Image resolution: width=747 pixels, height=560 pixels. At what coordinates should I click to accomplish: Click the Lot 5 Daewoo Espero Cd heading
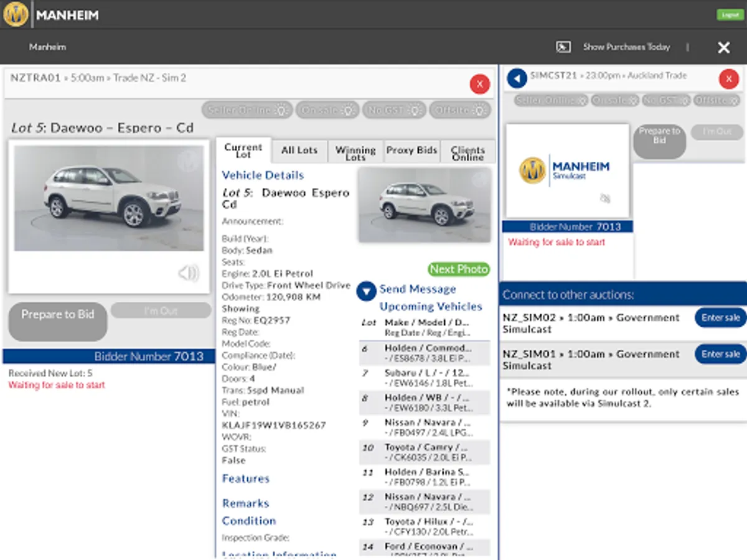coord(103,128)
